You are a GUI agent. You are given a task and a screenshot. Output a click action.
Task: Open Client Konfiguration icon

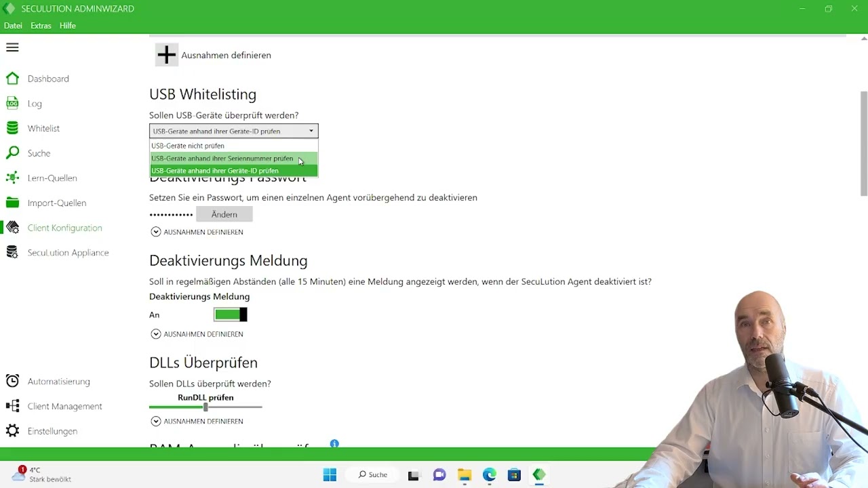click(12, 228)
